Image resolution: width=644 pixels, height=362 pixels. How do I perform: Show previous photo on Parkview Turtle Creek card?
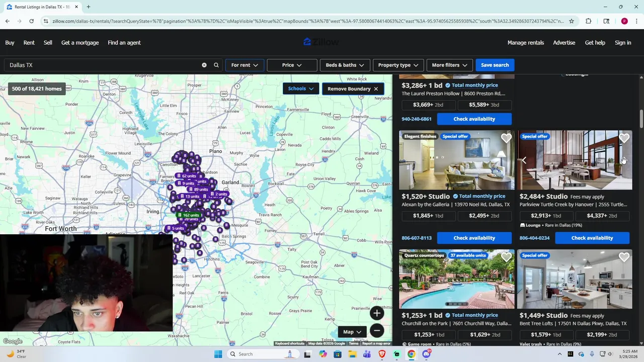(x=524, y=160)
